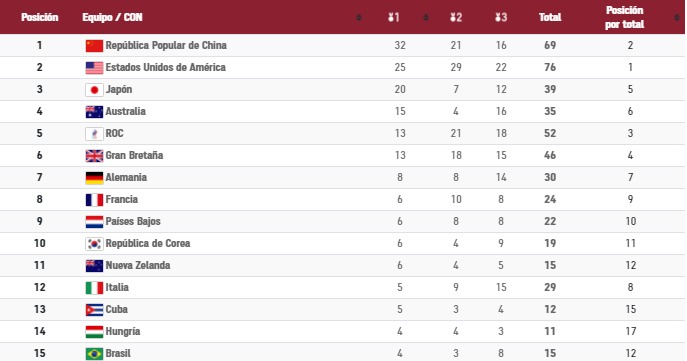Screen dimensions: 687x361
Task: Click the Gran Bretaña flag icon
Action: click(x=94, y=156)
